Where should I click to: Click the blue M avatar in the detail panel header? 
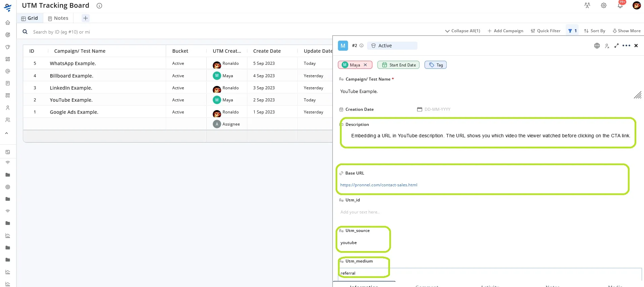coord(343,46)
